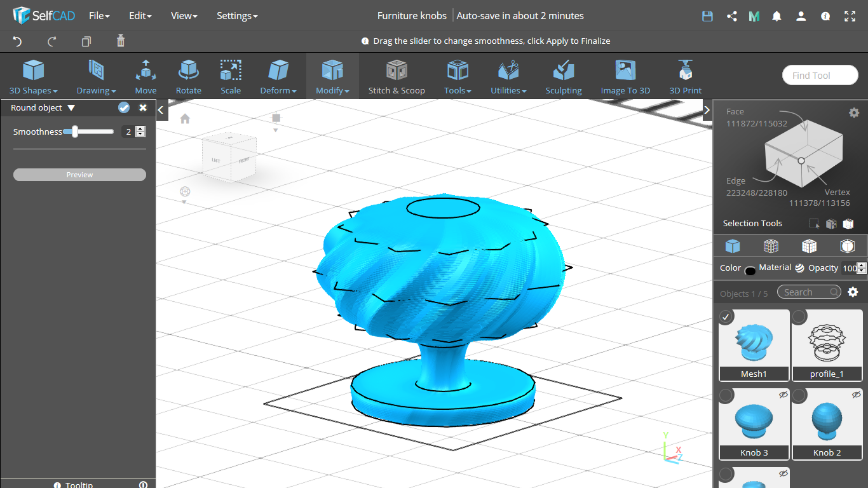
Task: Share the project via share icon
Action: point(731,17)
